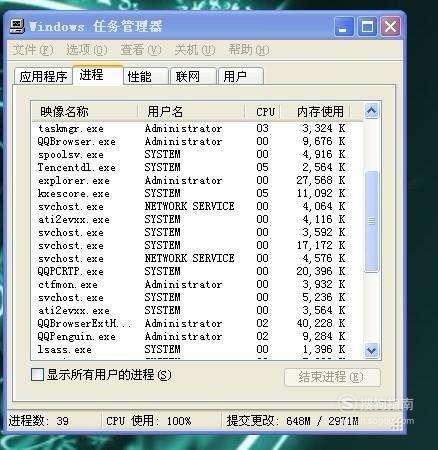Click the 20,396 K memory value

tap(321, 271)
